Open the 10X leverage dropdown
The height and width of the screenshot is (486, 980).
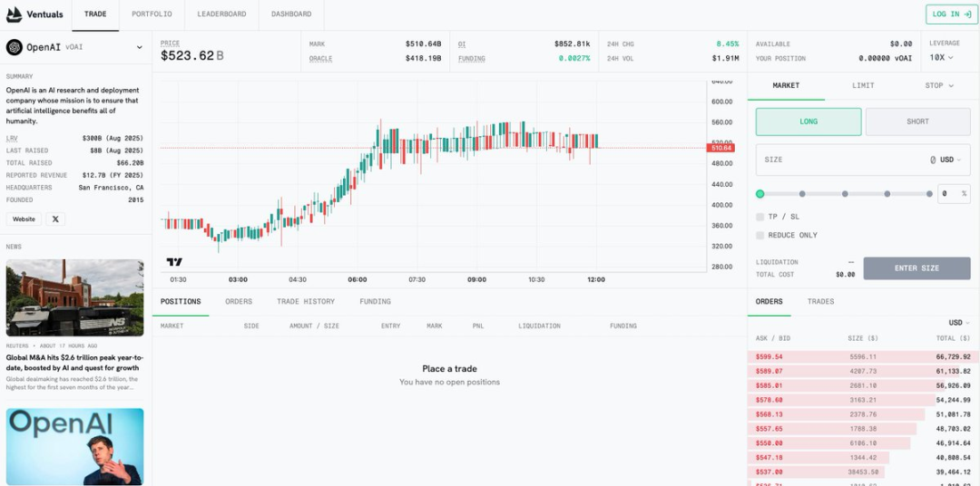tap(941, 57)
